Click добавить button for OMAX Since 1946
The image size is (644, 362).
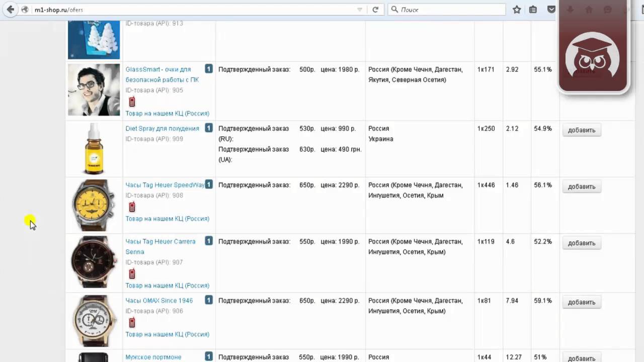click(582, 302)
